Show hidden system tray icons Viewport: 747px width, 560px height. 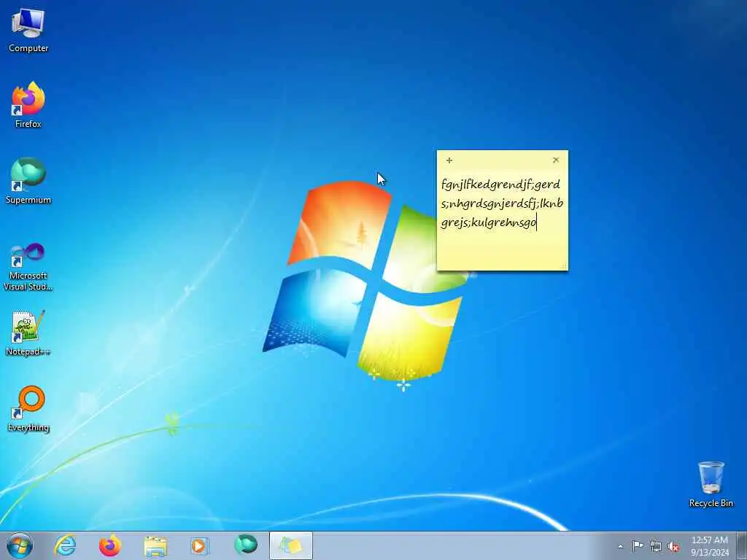pos(620,546)
